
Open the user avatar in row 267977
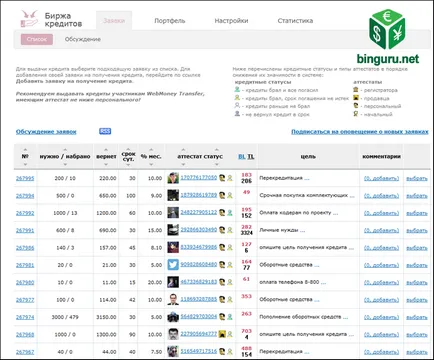click(173, 299)
